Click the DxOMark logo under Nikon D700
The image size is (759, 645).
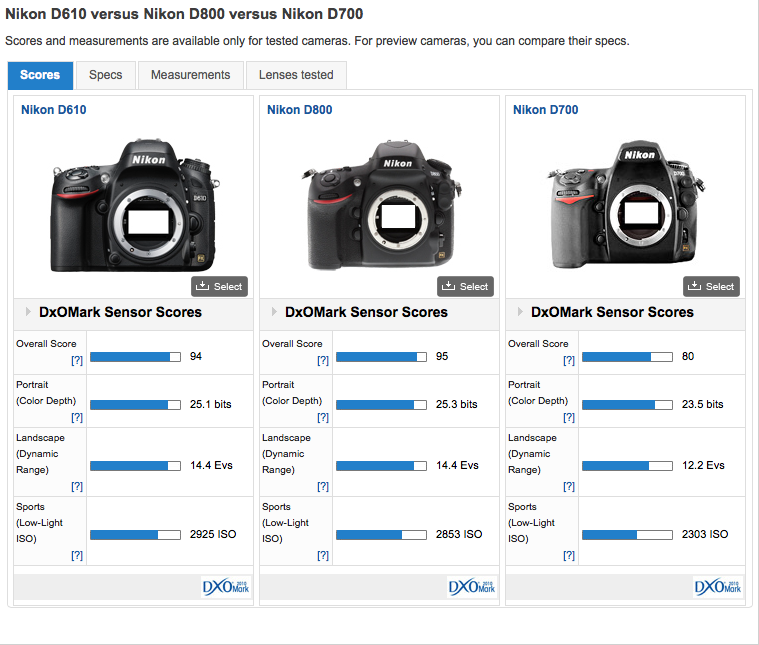pos(717,587)
